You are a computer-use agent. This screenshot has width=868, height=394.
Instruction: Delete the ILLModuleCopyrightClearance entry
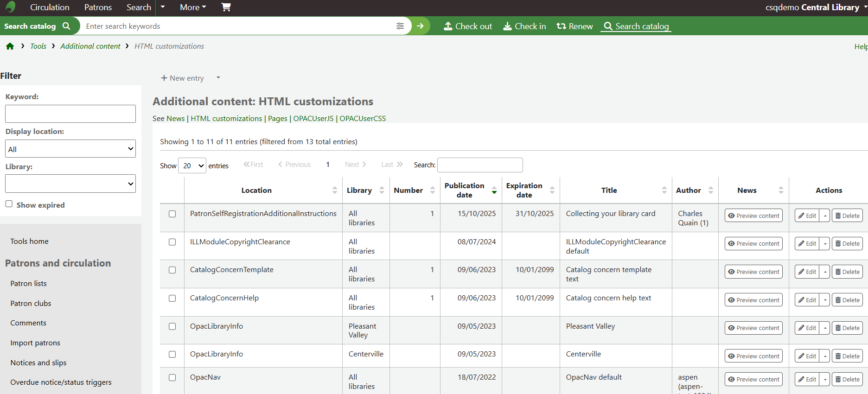[847, 243]
